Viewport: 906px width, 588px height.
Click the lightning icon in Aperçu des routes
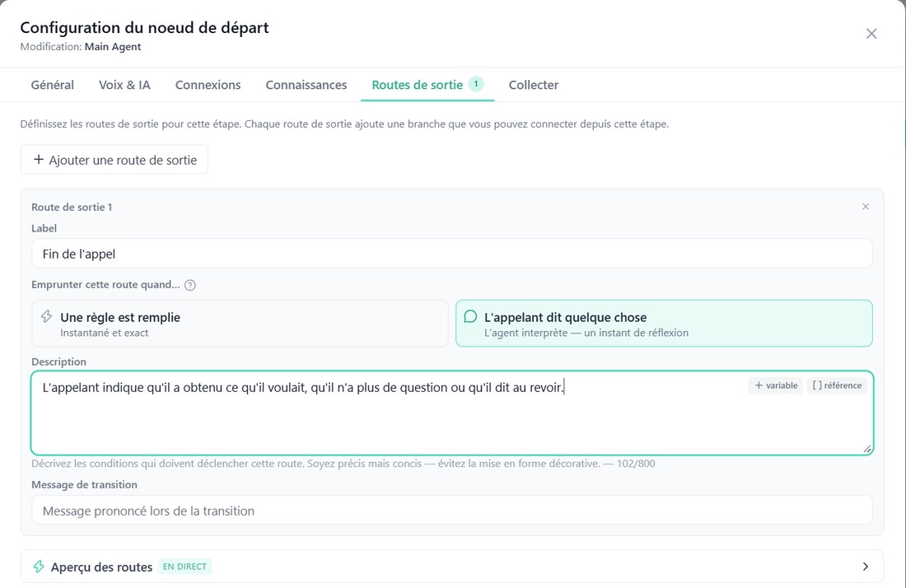[39, 567]
